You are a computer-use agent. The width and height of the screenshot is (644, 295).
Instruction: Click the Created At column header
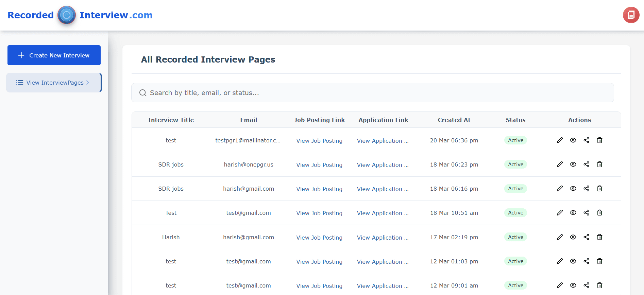point(454,120)
